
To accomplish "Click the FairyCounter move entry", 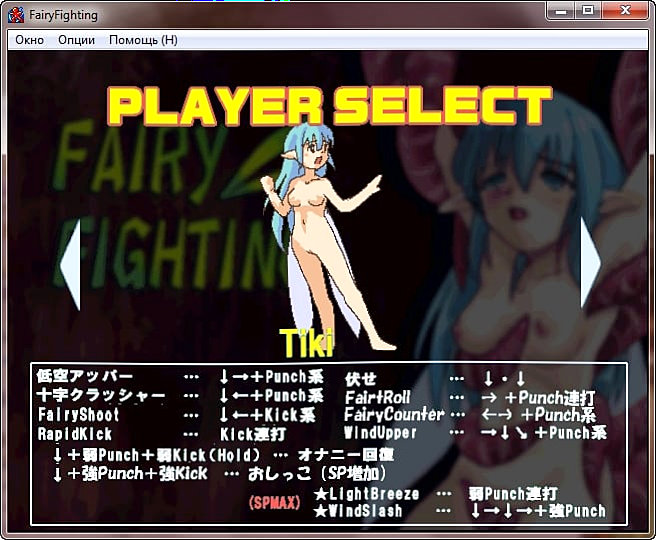I will coord(394,415).
